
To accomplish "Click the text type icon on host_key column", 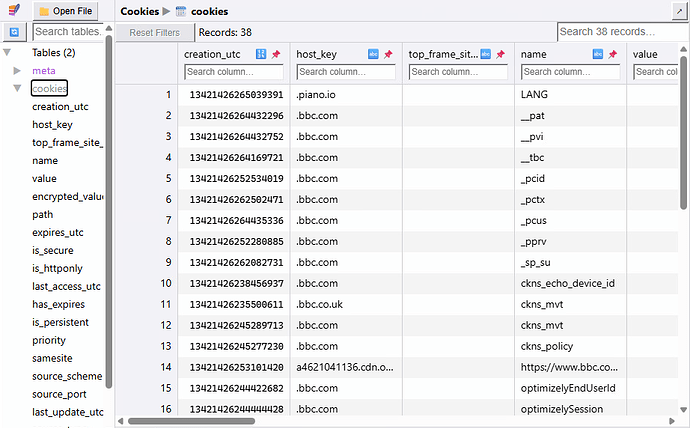I will point(373,54).
